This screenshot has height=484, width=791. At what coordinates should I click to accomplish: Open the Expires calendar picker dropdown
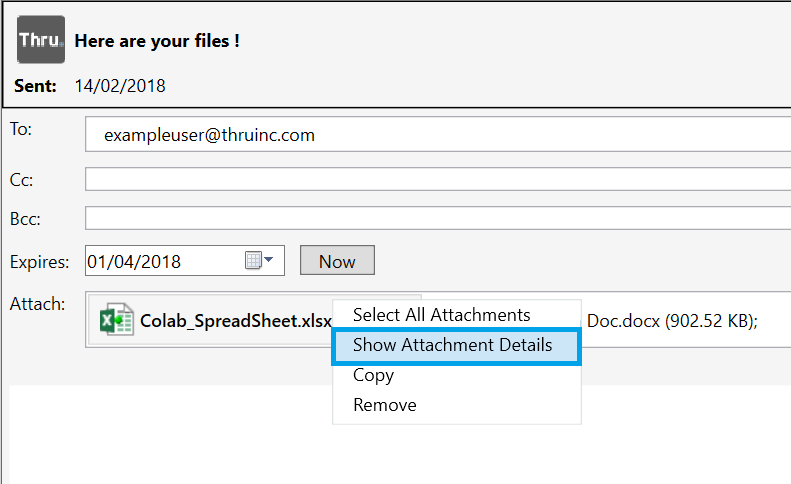point(260,261)
